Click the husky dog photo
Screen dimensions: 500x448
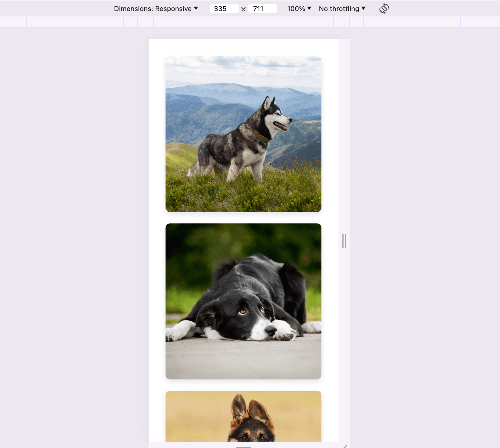[x=243, y=134]
